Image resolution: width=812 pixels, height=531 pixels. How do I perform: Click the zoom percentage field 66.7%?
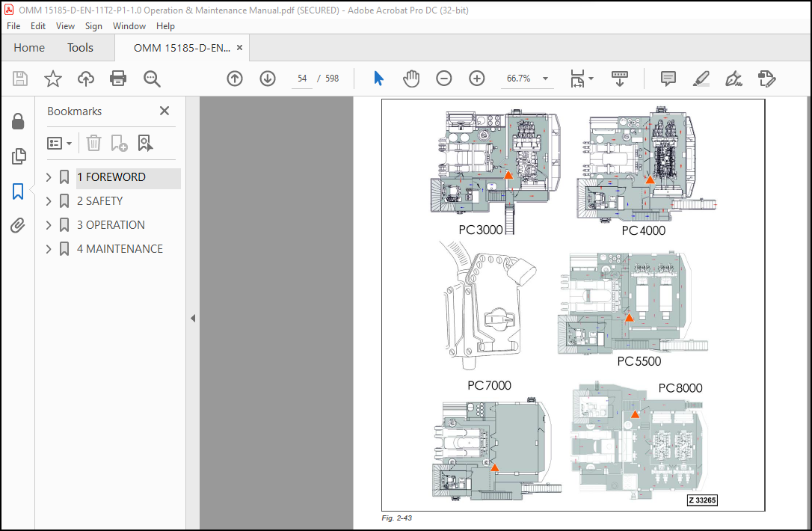(x=519, y=79)
